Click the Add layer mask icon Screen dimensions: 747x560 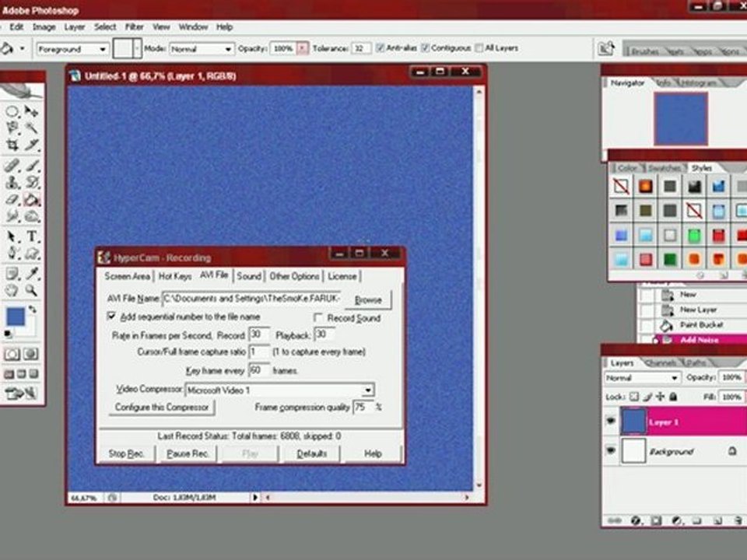pos(656,520)
